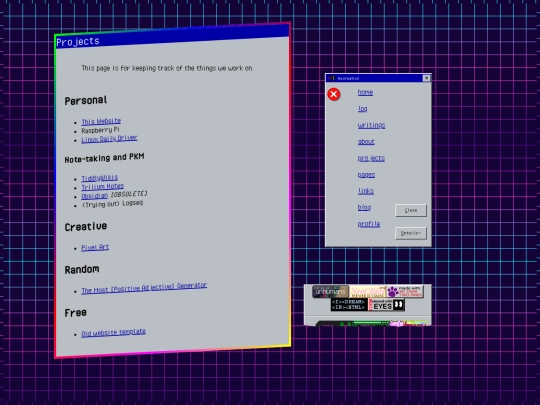Click the 'I dream in HTML' badge
Image resolution: width=540 pixels, height=405 pixels.
click(x=349, y=304)
